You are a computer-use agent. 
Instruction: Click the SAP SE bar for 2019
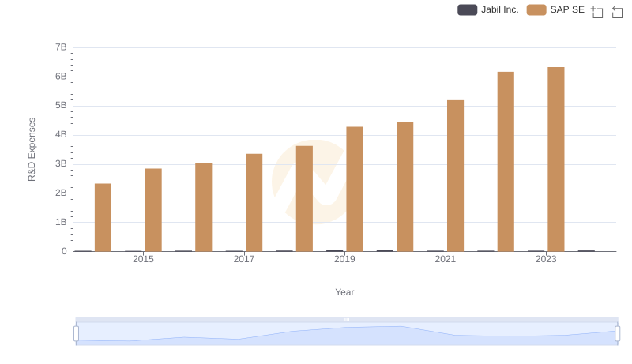tap(355, 189)
